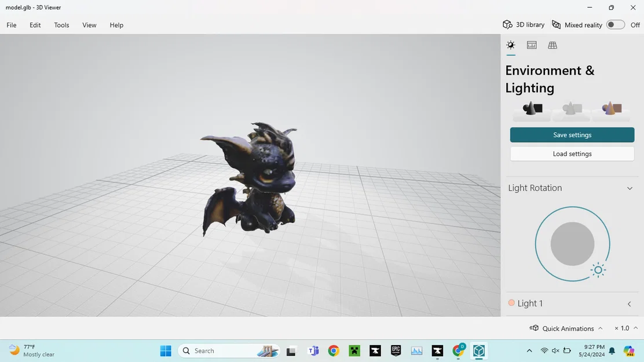Minimize the 3D Viewer window
This screenshot has height=362, width=644.
(590, 8)
